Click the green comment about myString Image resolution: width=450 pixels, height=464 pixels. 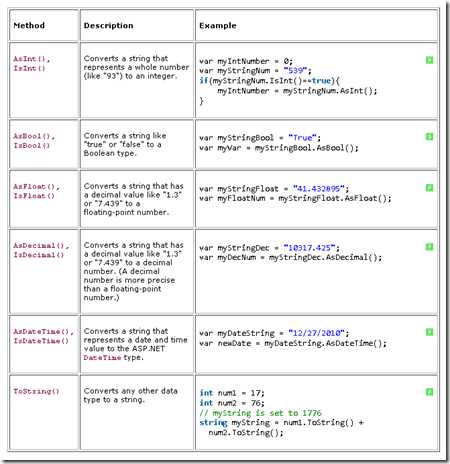tap(260, 413)
